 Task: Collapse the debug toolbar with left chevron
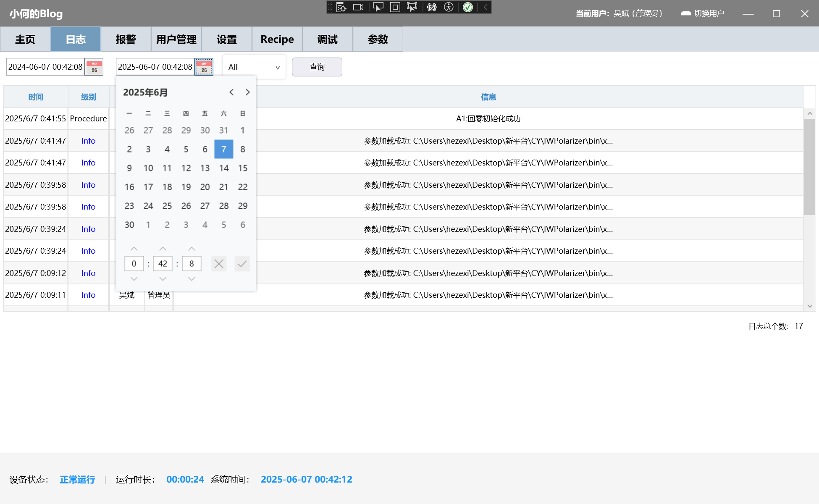pyautogui.click(x=485, y=7)
